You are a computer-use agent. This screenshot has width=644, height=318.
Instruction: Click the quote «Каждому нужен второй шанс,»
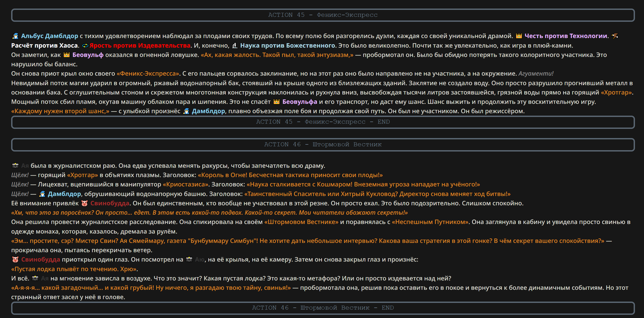coord(60,111)
